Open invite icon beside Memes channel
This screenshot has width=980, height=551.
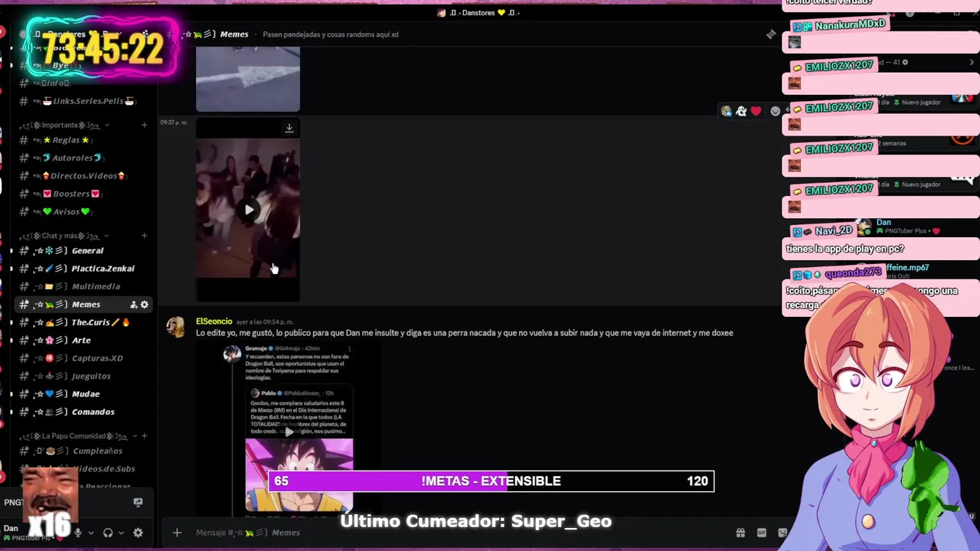(133, 305)
